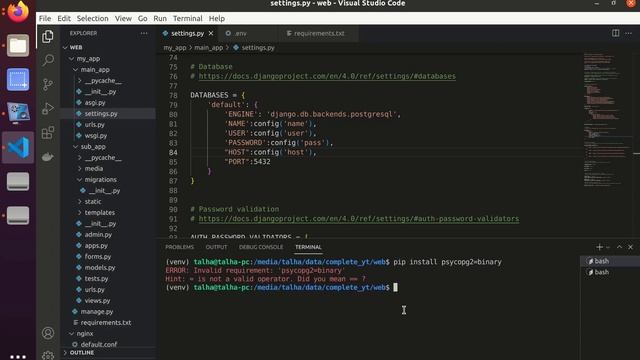
Task: Maximize the terminal panel size
Action: click(619, 247)
